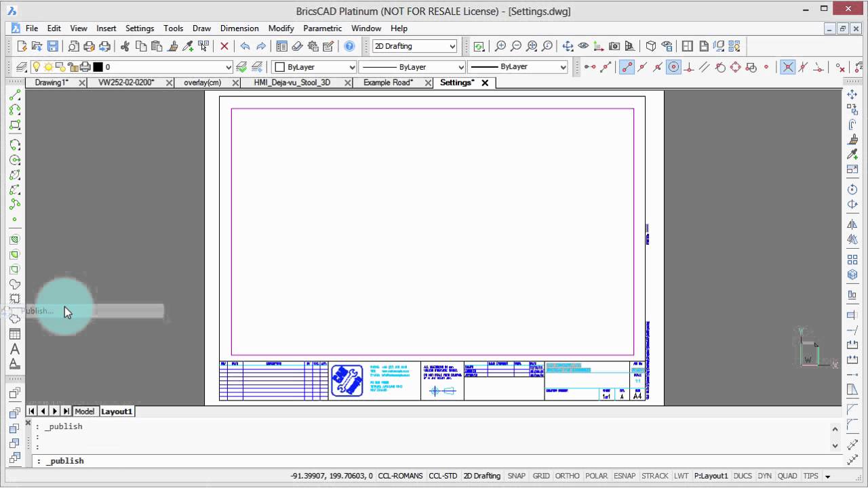Toggle ESNAP in status bar
Screen dimensions: 868x488
click(625, 476)
